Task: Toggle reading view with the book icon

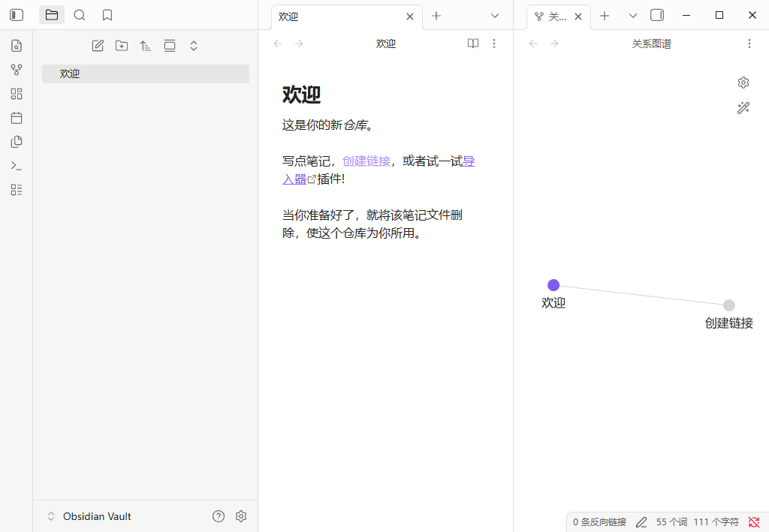Action: click(472, 44)
